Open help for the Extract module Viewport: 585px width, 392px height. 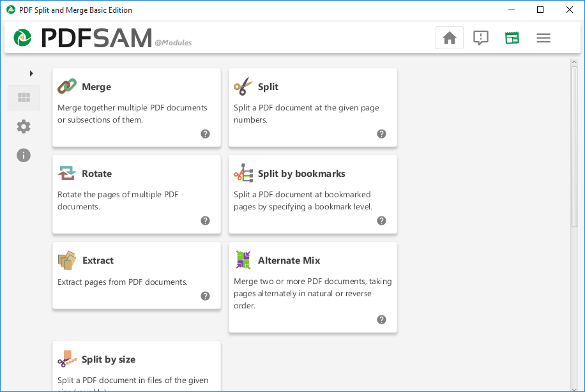coord(205,296)
